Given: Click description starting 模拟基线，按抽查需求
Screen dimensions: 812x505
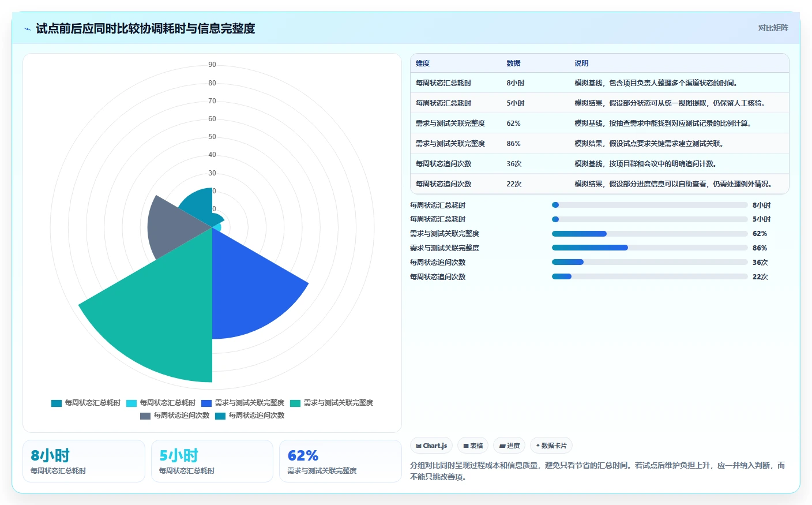Looking at the screenshot, I should tap(663, 124).
